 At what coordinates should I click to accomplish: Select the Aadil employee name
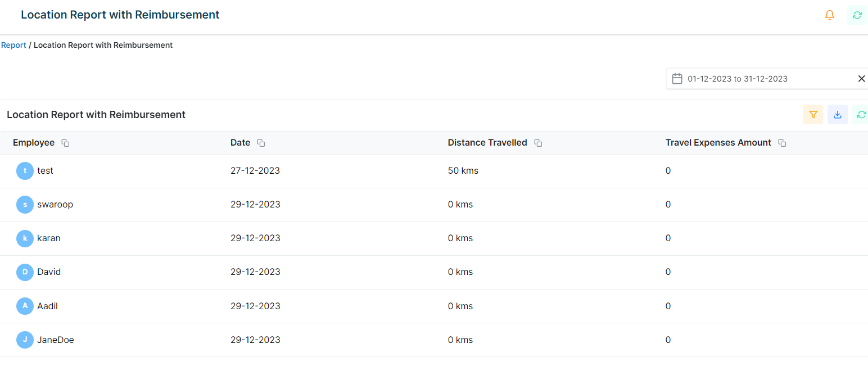47,306
